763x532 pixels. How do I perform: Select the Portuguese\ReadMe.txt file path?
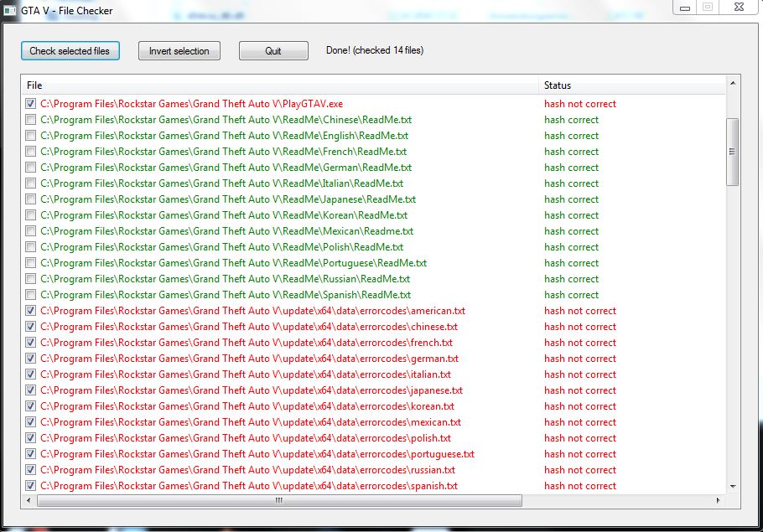[x=234, y=263]
